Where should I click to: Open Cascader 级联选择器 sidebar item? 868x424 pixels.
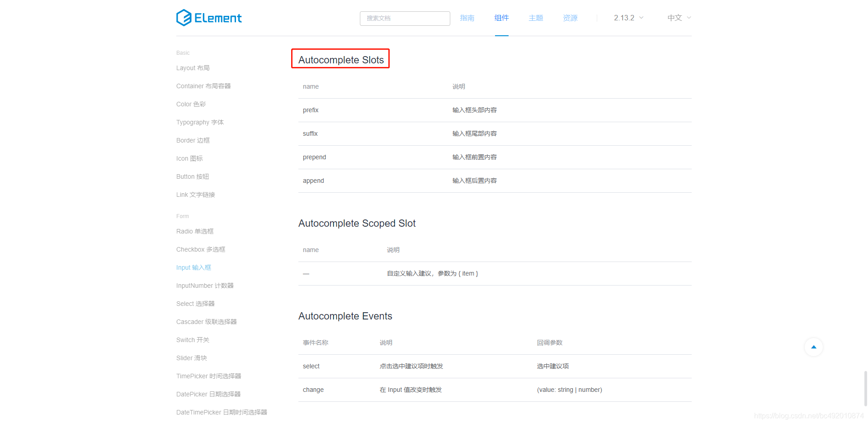pos(207,322)
